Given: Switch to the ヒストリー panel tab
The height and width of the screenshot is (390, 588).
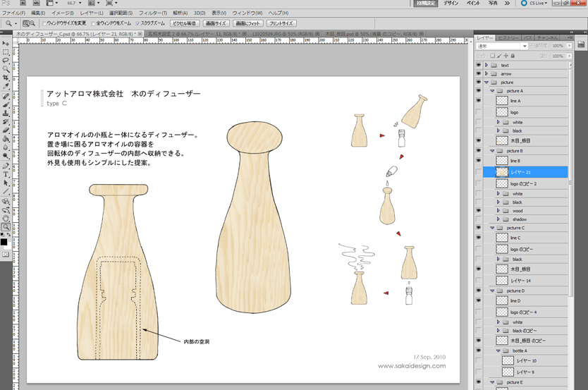Looking at the screenshot, I should pyautogui.click(x=508, y=37).
